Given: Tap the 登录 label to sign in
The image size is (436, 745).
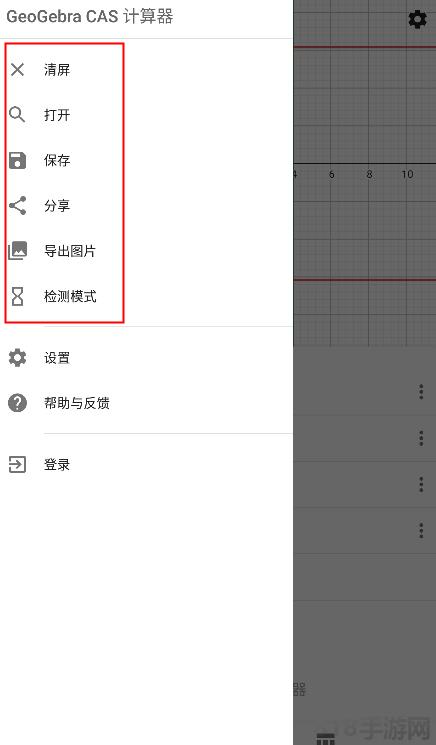Looking at the screenshot, I should pyautogui.click(x=57, y=465).
